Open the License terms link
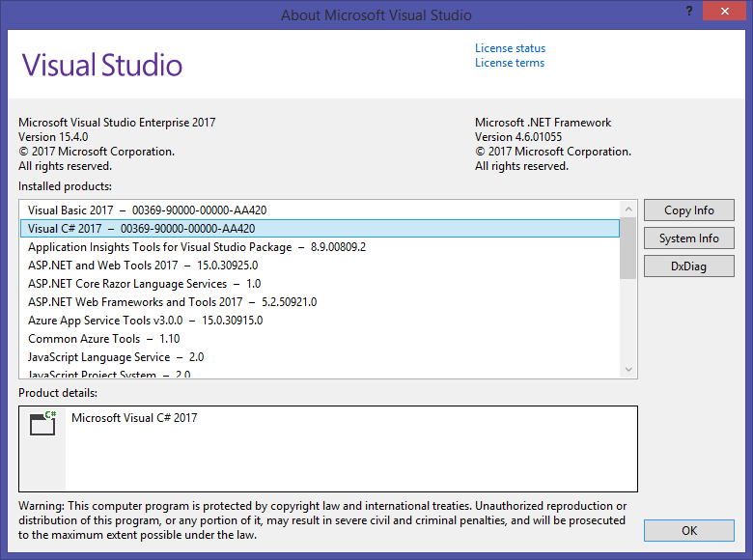The height and width of the screenshot is (560, 753). 510,63
